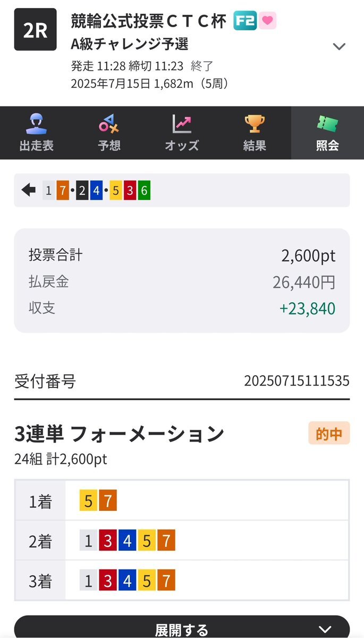Select red 3 in 2着 row
The image size is (364, 638).
click(x=108, y=540)
